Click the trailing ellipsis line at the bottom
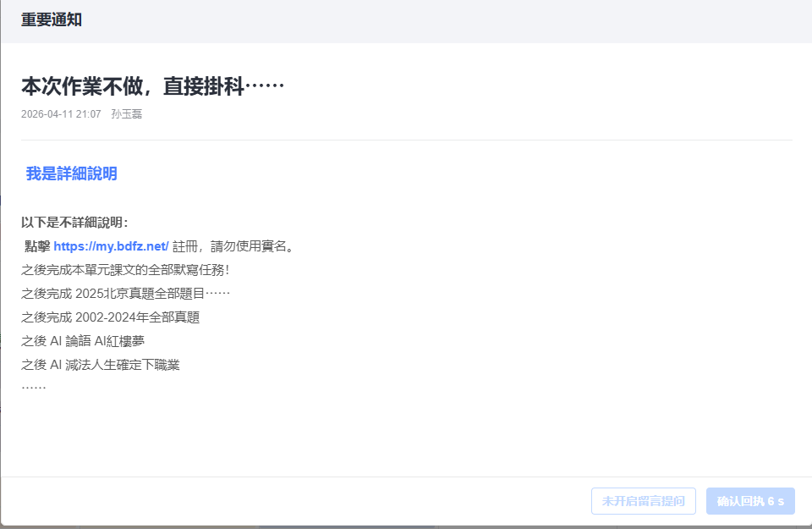This screenshot has width=812, height=529. coord(34,387)
